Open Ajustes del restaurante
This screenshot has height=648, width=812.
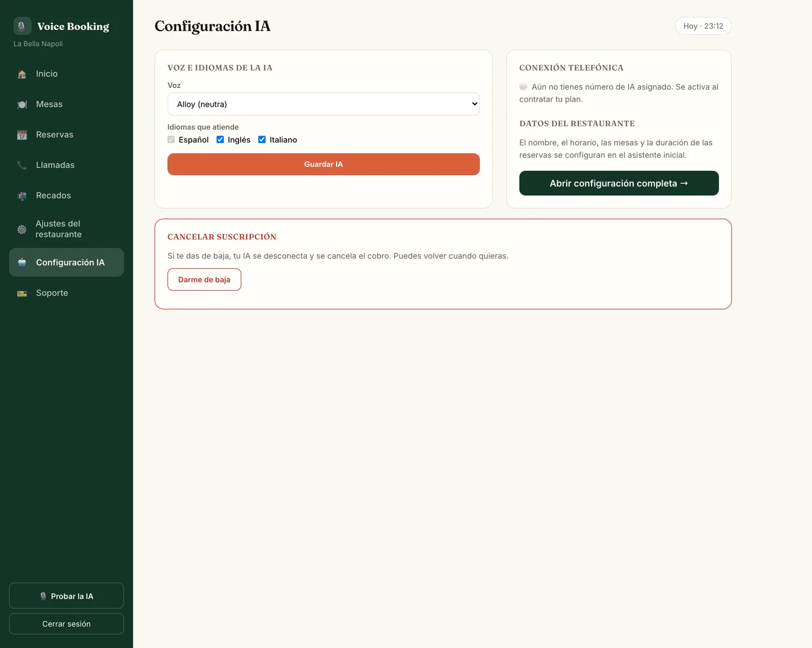pyautogui.click(x=67, y=229)
